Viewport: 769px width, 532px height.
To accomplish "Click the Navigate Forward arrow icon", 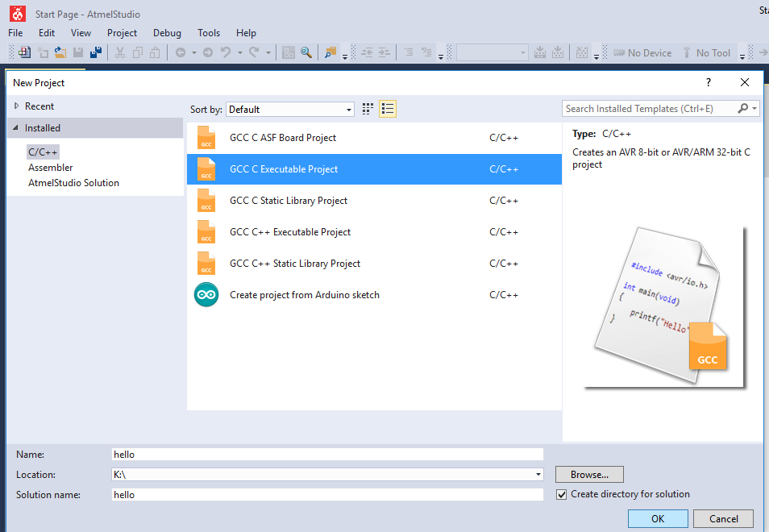I will (x=208, y=52).
